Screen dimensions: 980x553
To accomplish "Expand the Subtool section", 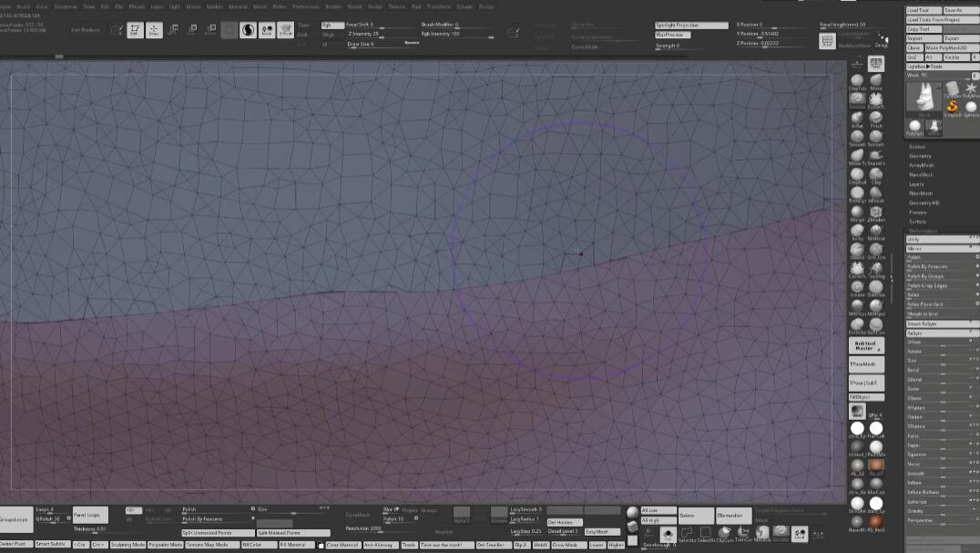I will tap(917, 147).
